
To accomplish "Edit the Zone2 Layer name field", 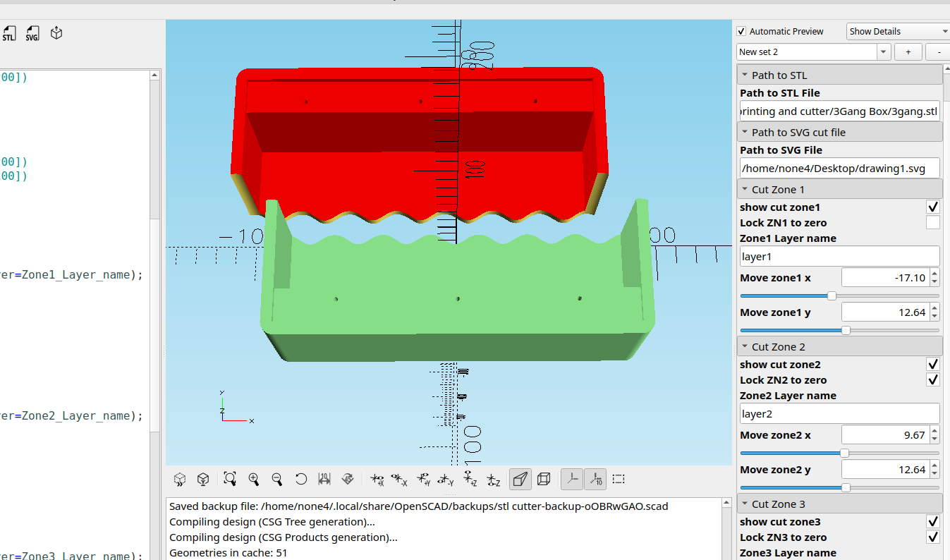I will click(x=839, y=413).
